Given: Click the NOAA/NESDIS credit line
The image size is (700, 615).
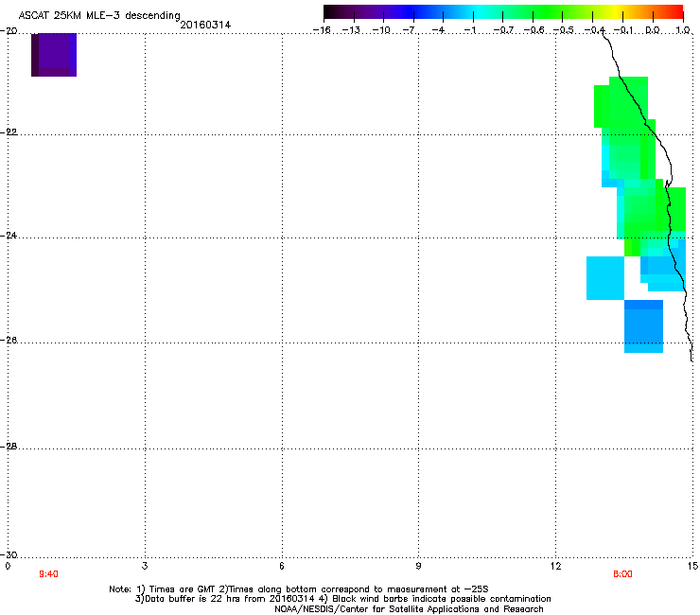Looking at the screenshot, I should 409,609.
